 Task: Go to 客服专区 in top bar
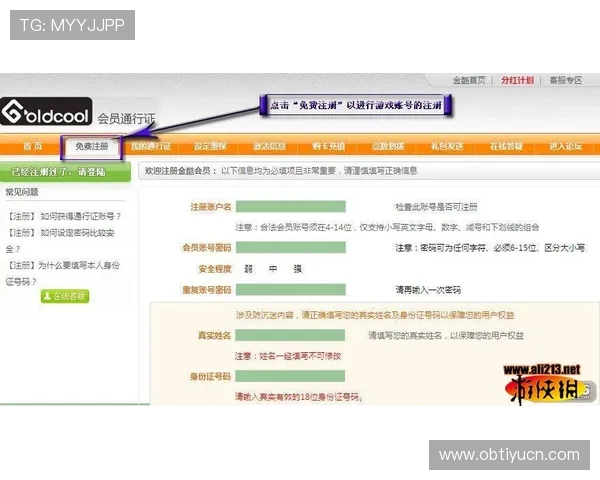(566, 80)
